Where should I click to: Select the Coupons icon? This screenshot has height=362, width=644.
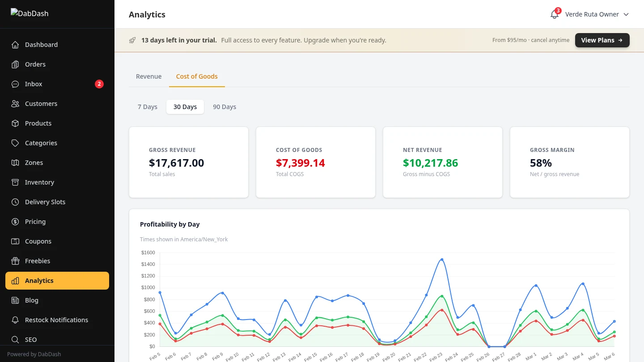[x=15, y=241]
